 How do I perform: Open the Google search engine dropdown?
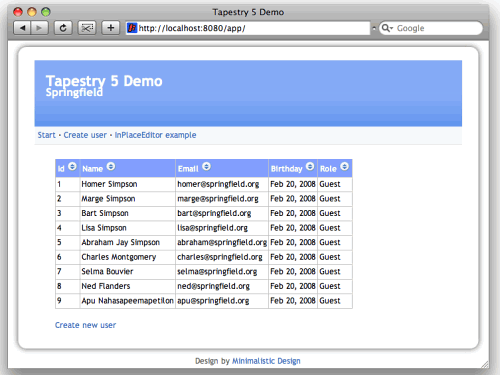point(387,28)
